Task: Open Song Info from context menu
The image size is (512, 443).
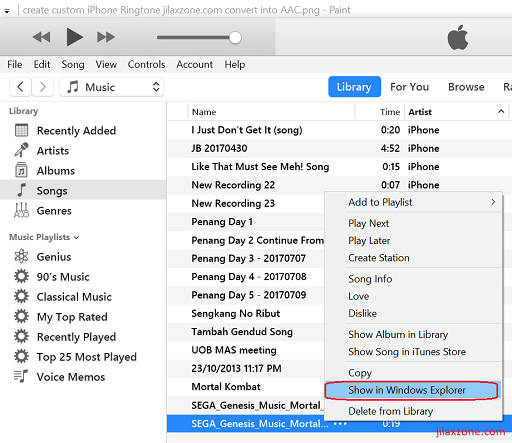Action: (413, 279)
